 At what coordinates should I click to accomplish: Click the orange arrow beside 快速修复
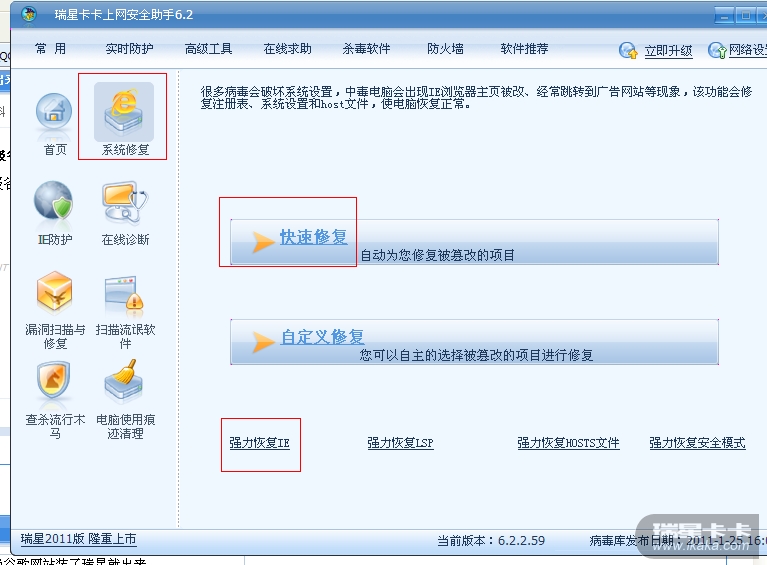263,242
